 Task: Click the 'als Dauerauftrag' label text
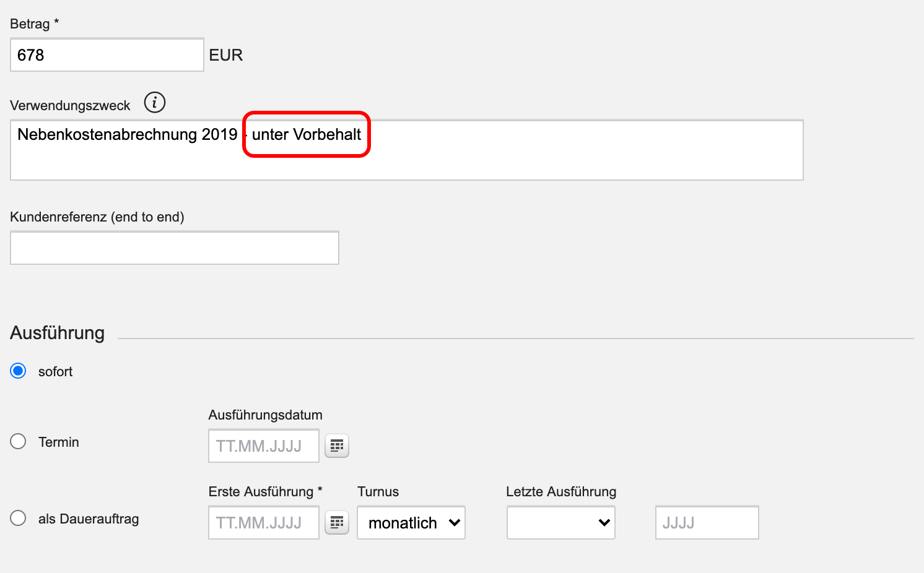[x=89, y=519]
